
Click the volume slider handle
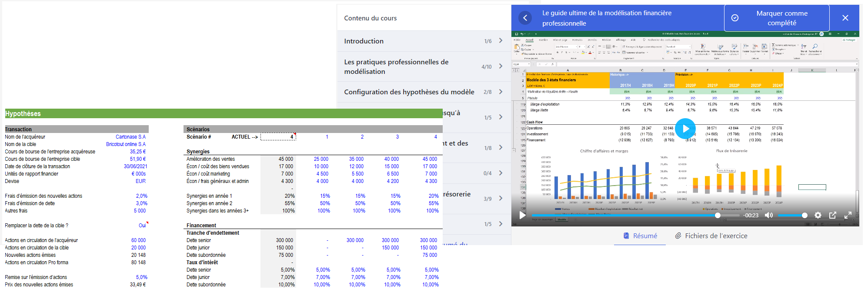(805, 215)
